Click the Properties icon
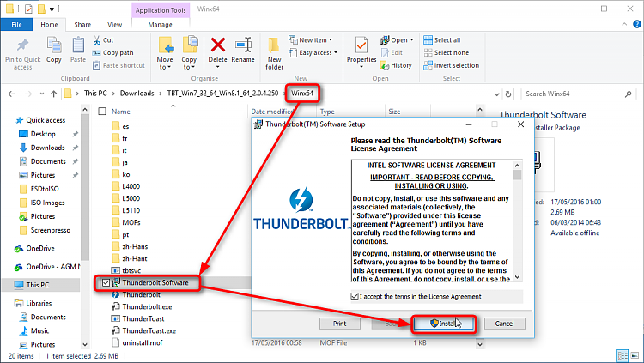This screenshot has width=644, height=363. click(361, 45)
